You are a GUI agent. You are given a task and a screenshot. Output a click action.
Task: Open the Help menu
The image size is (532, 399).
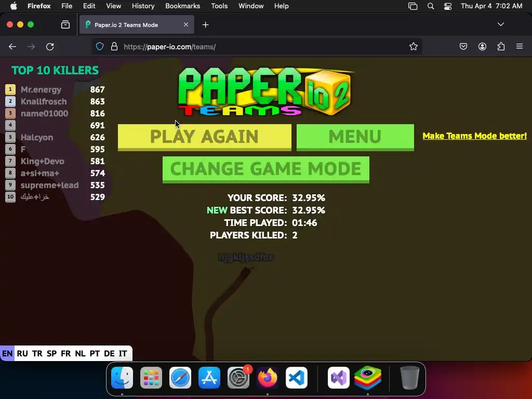pos(281,6)
